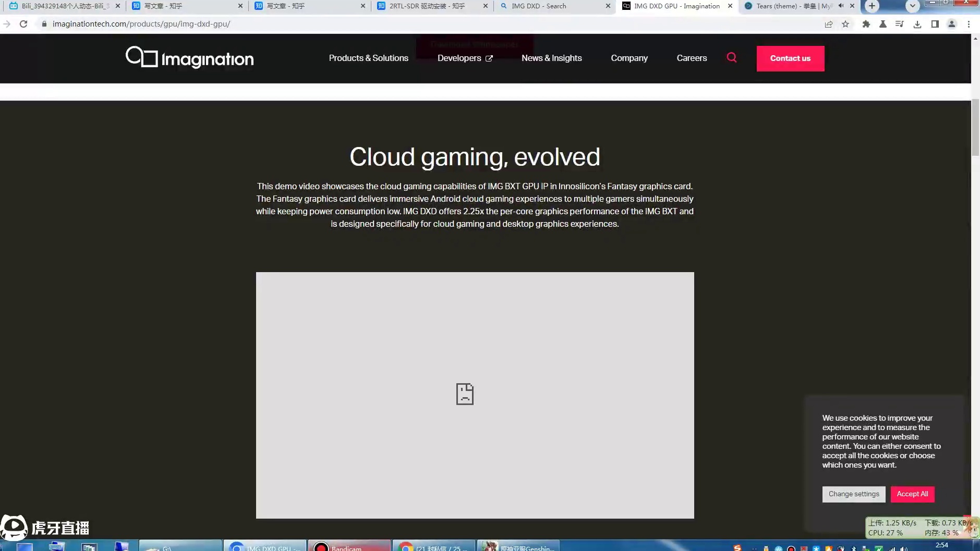Open the tab search dropdown chevron
Viewport: 980px width, 551px height.
pyautogui.click(x=912, y=6)
